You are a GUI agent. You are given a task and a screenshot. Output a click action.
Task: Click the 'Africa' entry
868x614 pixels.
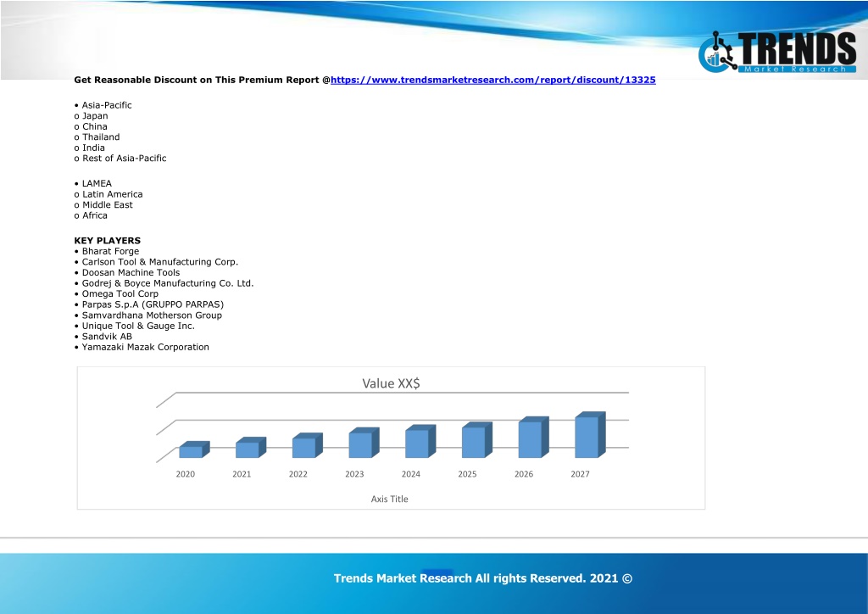coord(95,215)
